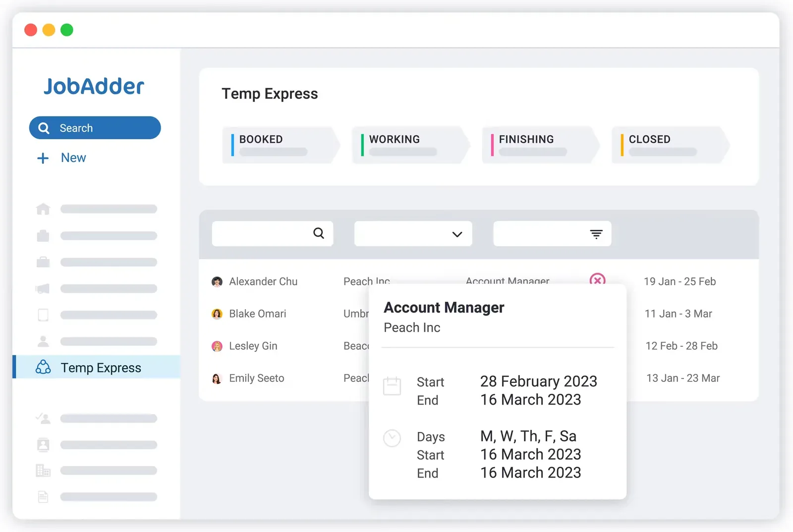This screenshot has width=793, height=532.
Task: Click the 12 Feb - 28 Feb date range
Action: 681,346
